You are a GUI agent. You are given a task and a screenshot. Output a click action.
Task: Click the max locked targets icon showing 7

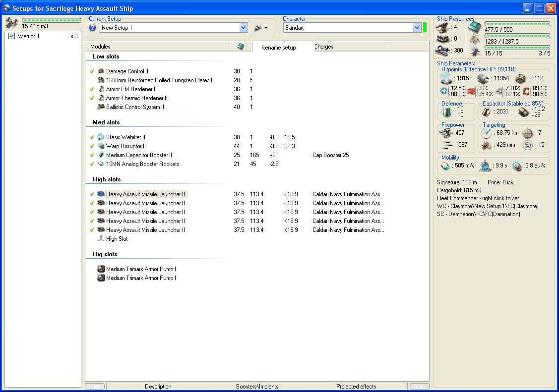click(528, 133)
